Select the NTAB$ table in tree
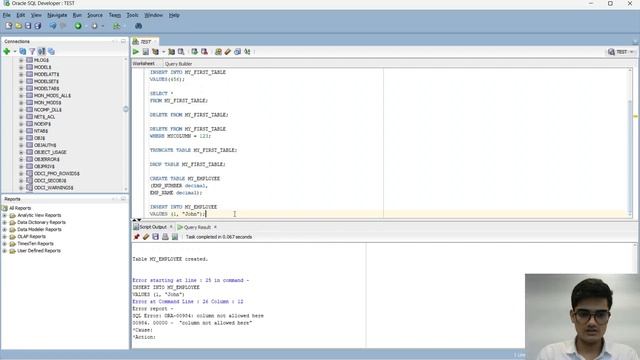This screenshot has height=360, width=640. pyautogui.click(x=41, y=131)
